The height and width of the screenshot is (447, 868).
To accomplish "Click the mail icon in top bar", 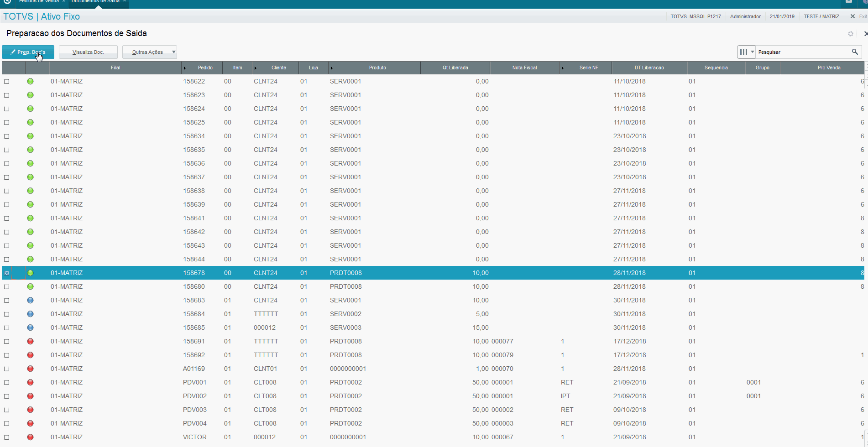I will (x=849, y=1).
